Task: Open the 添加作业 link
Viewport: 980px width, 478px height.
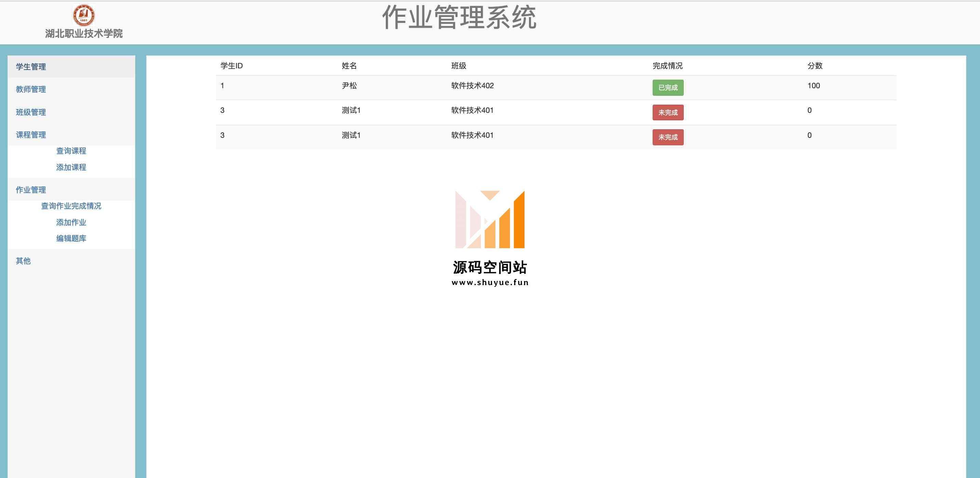Action: pos(71,223)
